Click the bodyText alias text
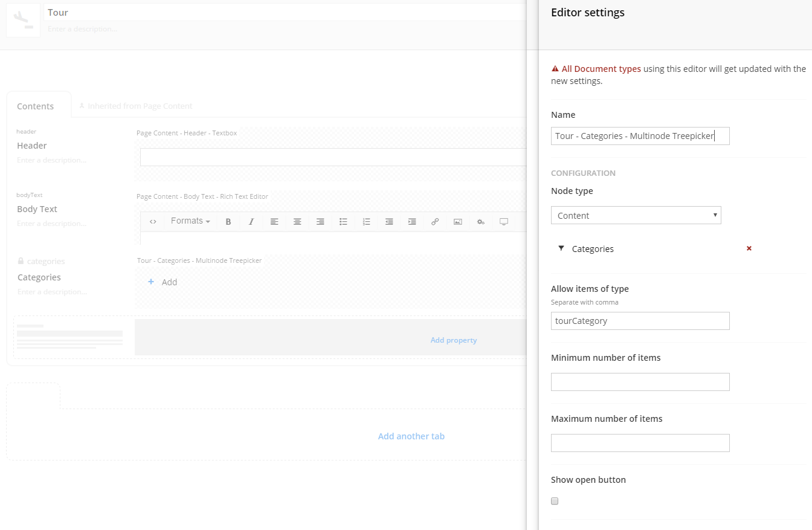 [30, 195]
